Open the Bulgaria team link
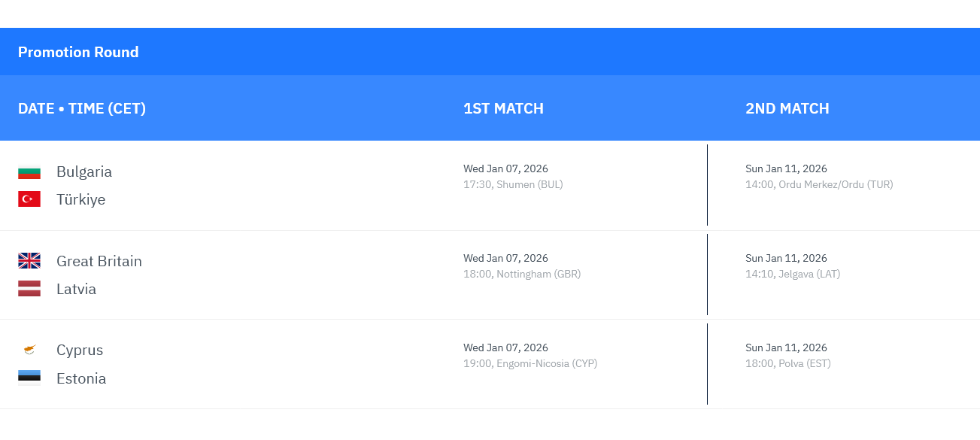 84,171
